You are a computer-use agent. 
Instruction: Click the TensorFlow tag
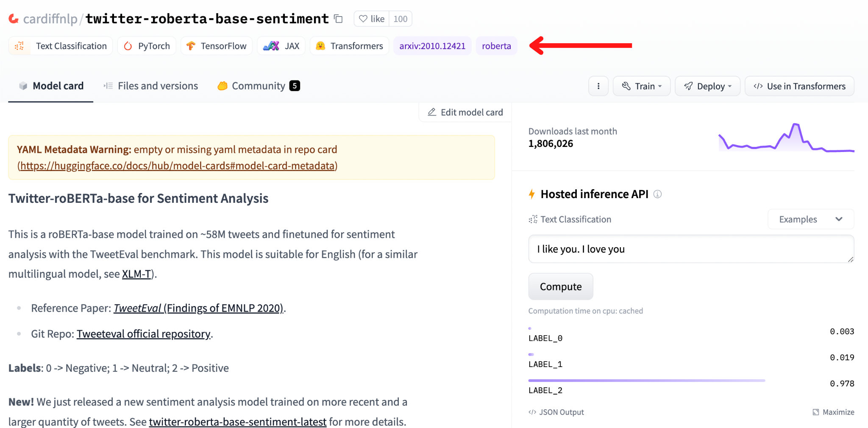(x=217, y=46)
